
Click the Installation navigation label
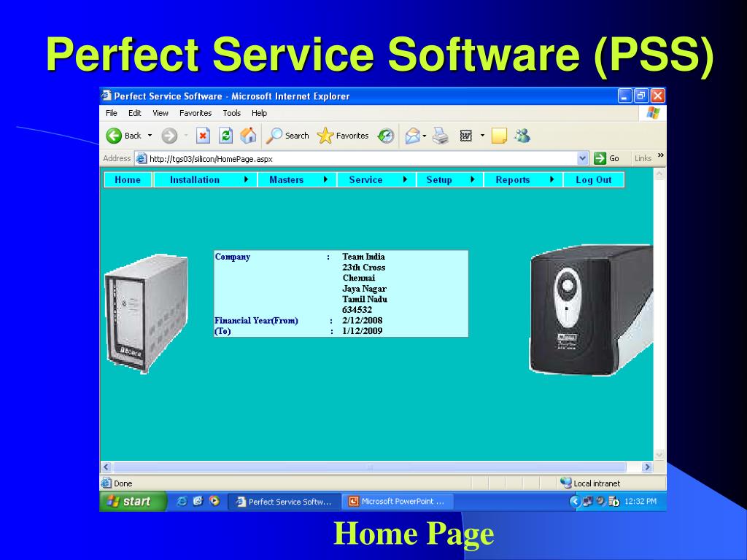tap(195, 179)
